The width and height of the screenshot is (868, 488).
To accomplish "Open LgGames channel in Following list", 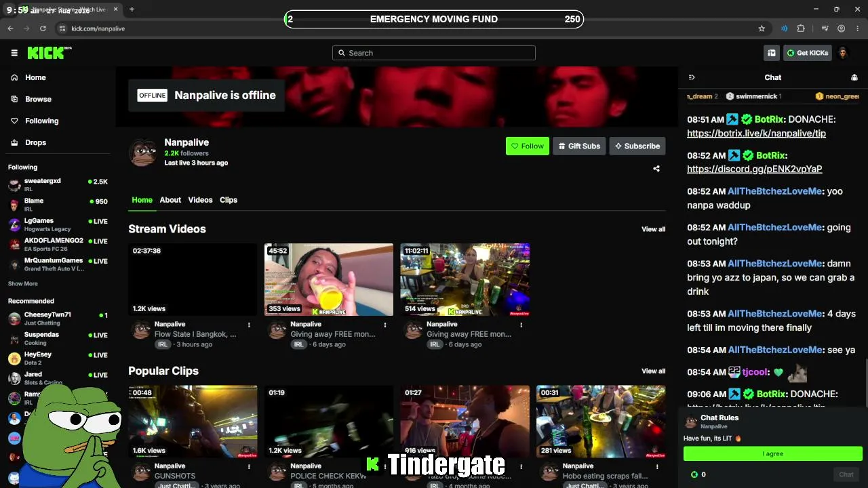I will [x=58, y=224].
